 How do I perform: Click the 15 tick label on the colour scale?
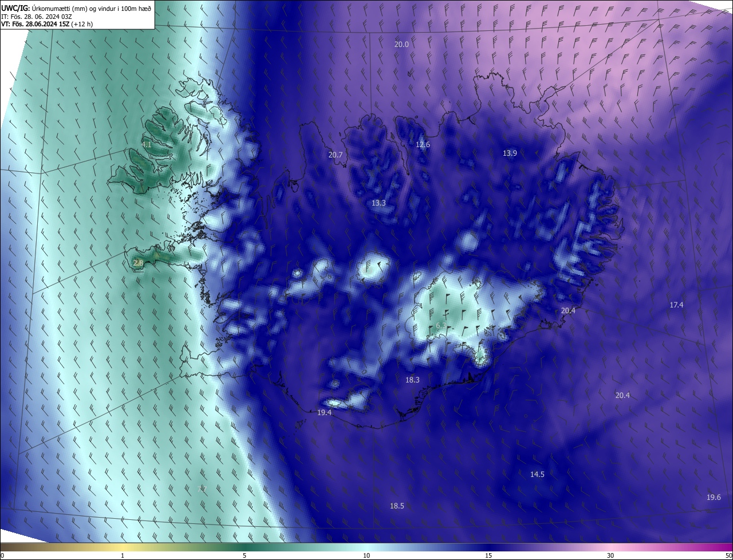coord(488,555)
